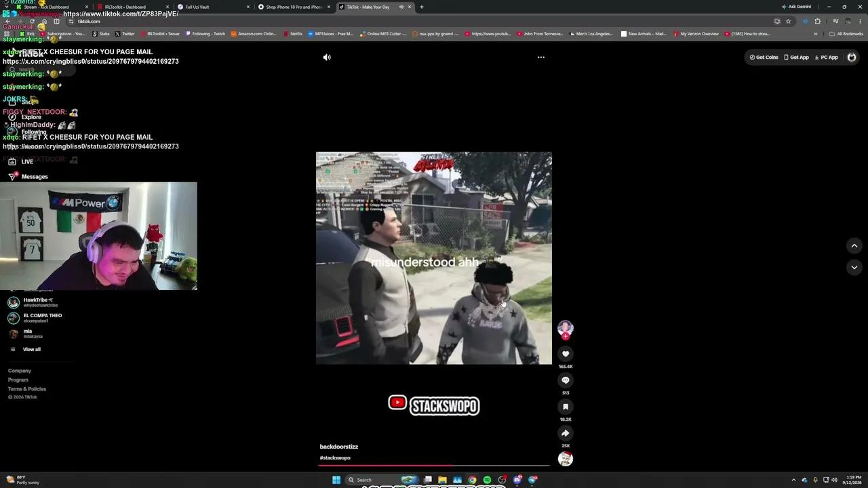Open the HawkTribe followed account

tap(33, 302)
